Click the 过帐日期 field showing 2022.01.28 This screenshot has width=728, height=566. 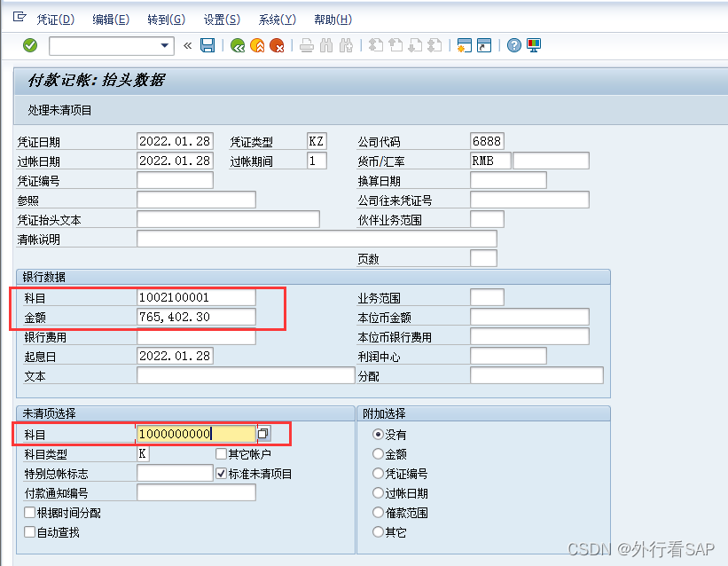pos(175,161)
